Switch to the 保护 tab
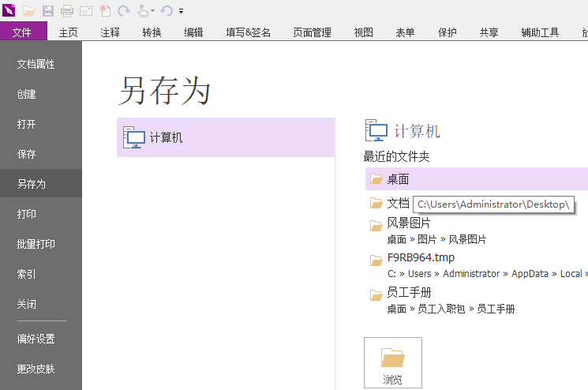Viewport: 588px width, 390px height. coord(447,32)
